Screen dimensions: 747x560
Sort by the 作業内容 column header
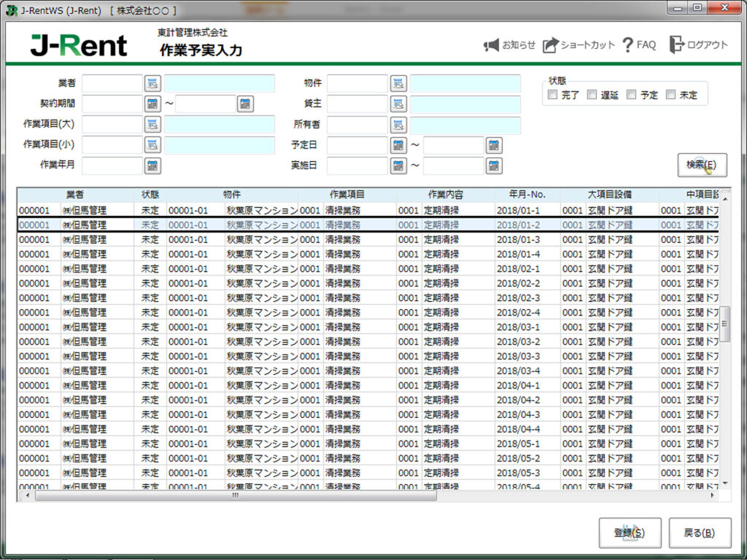(446, 195)
